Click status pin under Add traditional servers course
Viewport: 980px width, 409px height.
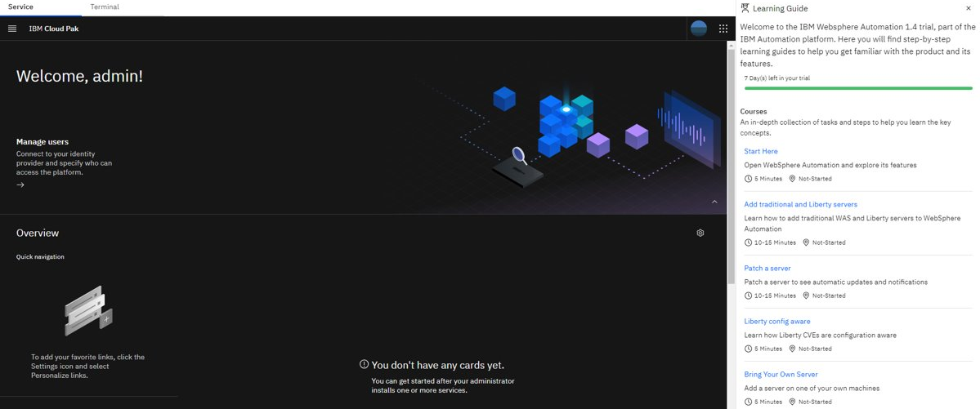pyautogui.click(x=806, y=242)
